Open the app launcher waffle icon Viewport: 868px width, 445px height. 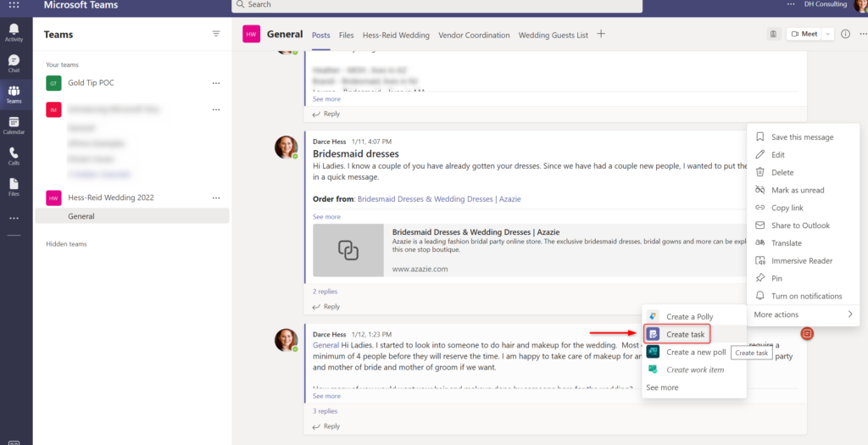14,5
